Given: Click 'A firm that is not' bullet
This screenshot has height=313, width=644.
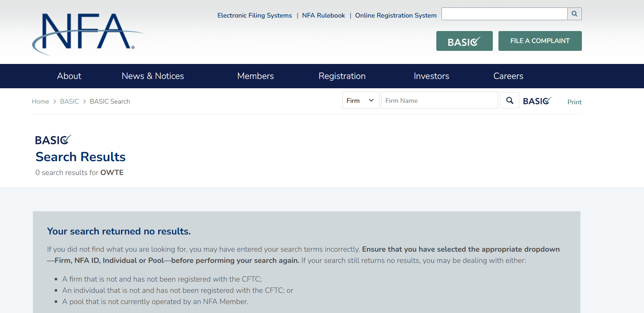Looking at the screenshot, I should [x=162, y=279].
